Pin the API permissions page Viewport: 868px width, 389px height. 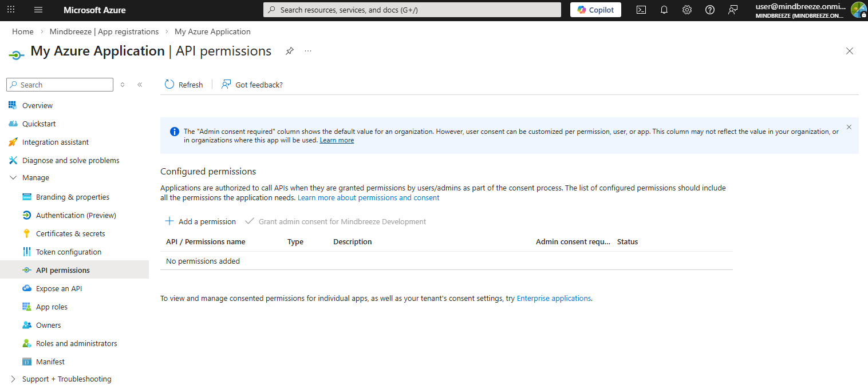tap(290, 51)
